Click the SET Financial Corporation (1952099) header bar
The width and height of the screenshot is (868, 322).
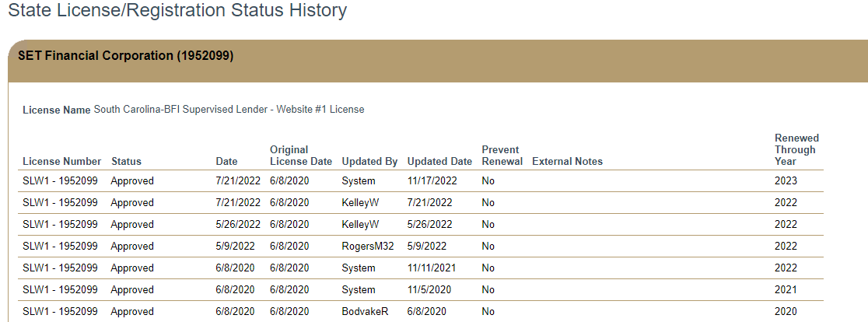pos(125,56)
